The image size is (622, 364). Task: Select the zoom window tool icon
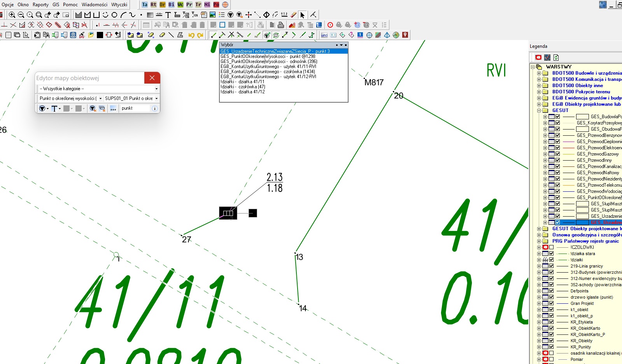pyautogui.click(x=39, y=15)
